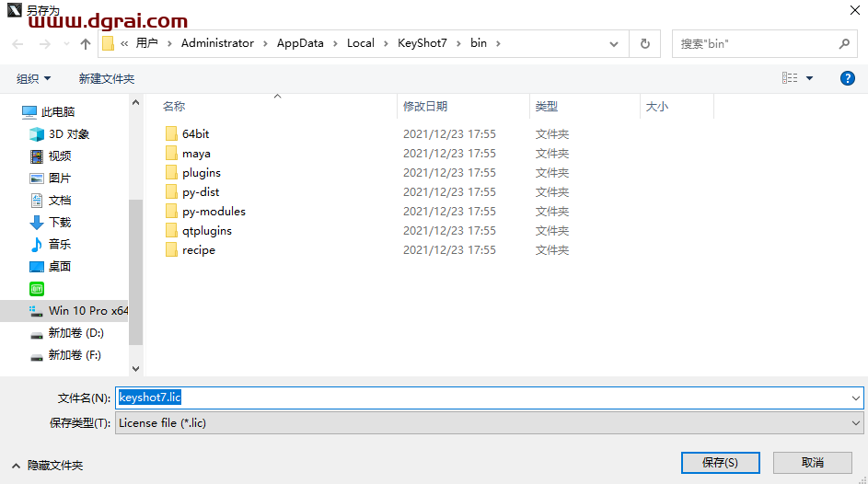The image size is (868, 484).
Task: Open the 组织 menu
Action: coord(33,78)
